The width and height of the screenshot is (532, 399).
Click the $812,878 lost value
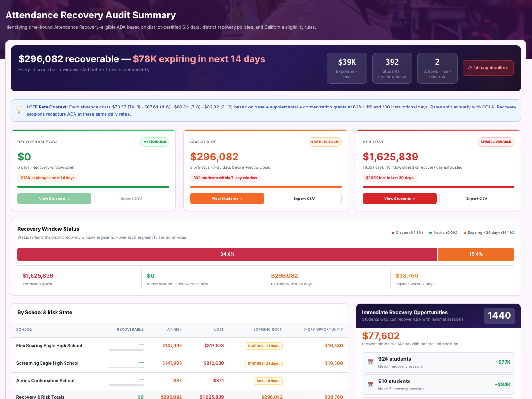214,346
